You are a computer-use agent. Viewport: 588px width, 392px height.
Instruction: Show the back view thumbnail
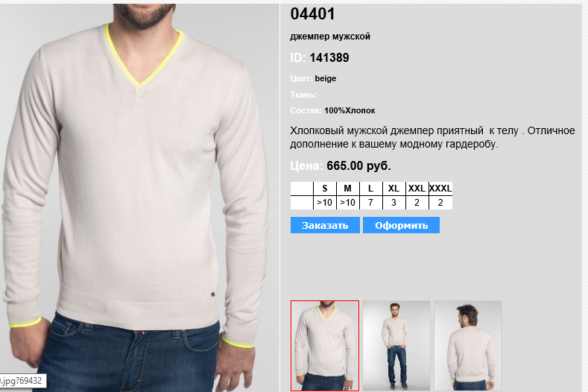point(468,346)
